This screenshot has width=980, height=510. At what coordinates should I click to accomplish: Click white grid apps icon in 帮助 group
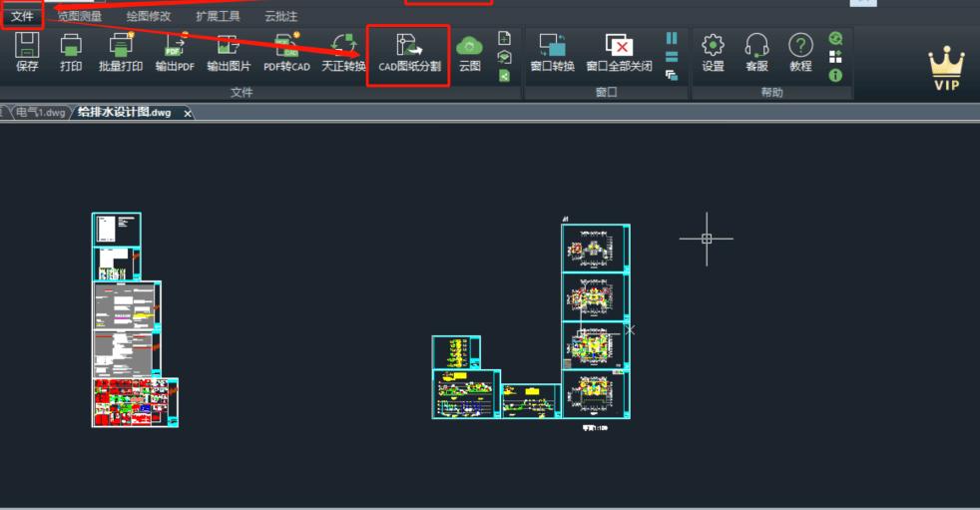(835, 58)
